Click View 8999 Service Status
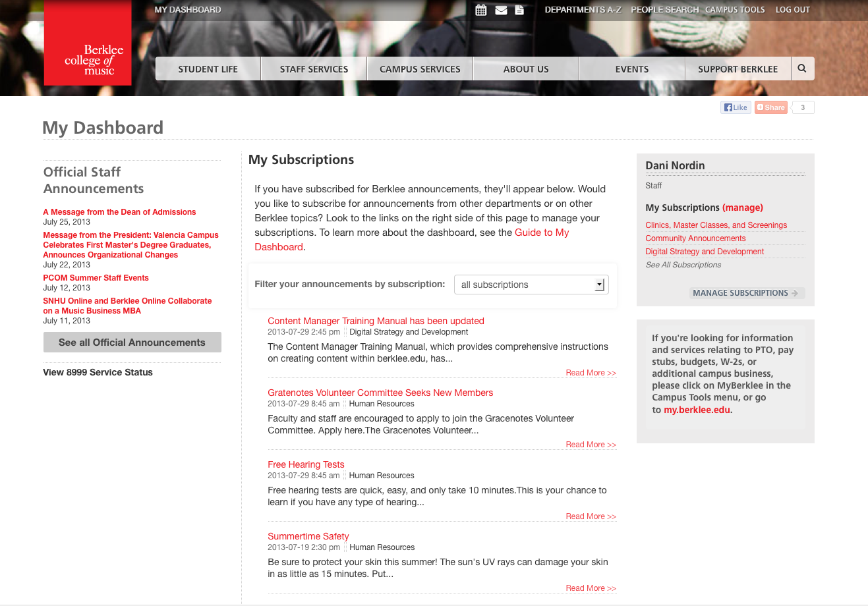This screenshot has height=606, width=868. (98, 372)
